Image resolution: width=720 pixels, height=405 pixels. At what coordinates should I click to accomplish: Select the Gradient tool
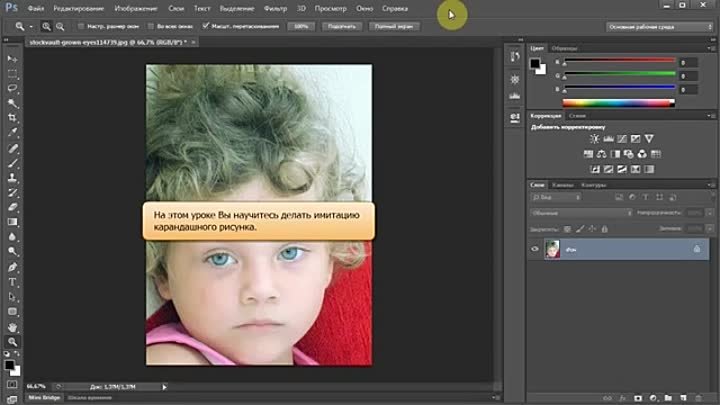pyautogui.click(x=13, y=222)
